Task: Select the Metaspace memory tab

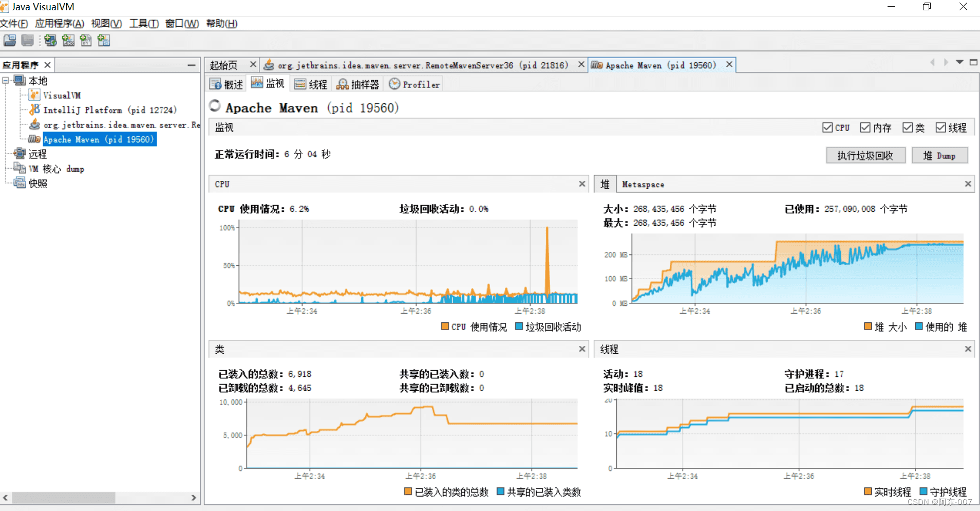Action: point(643,184)
